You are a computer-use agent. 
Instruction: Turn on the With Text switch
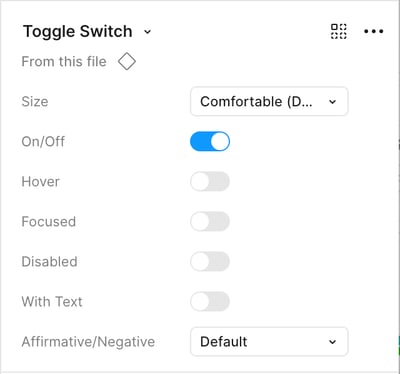[x=210, y=301]
